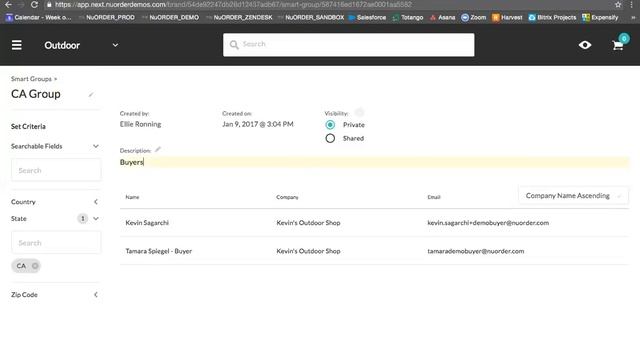Select Shared visibility
Screen dimensions: 640x360
pyautogui.click(x=330, y=138)
